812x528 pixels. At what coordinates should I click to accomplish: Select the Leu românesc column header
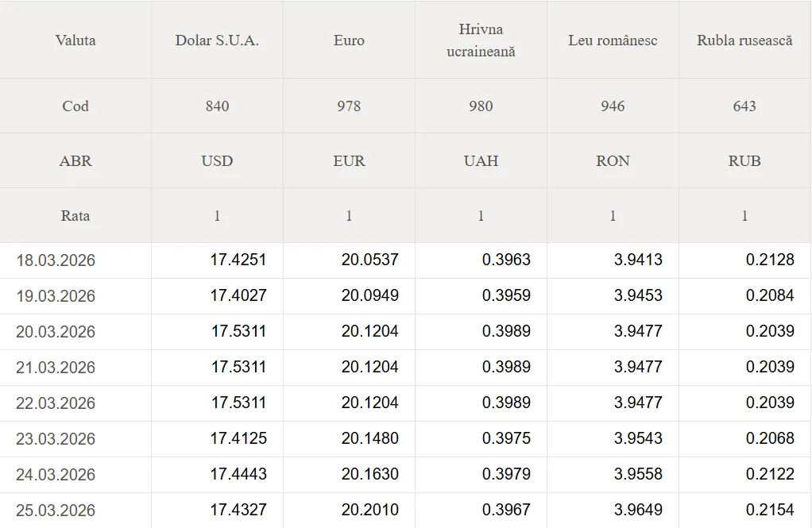[x=613, y=40]
